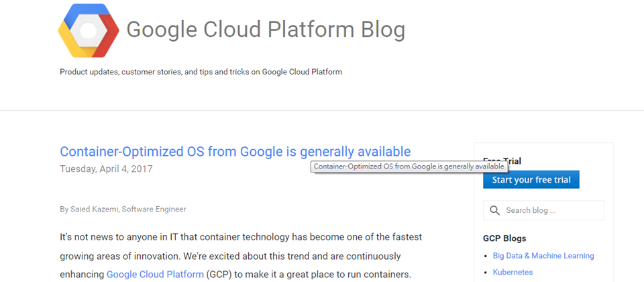Follow the Google Cloud Platform inline link
The width and height of the screenshot is (644, 282).
click(155, 274)
